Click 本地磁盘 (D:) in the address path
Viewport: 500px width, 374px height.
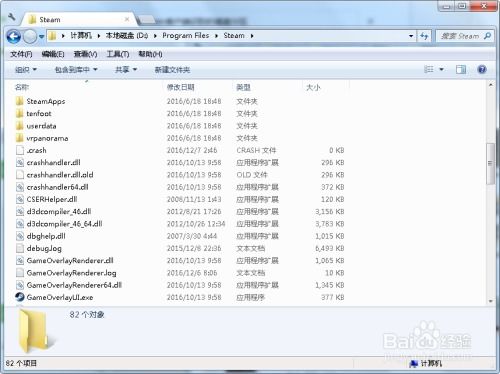[127, 36]
